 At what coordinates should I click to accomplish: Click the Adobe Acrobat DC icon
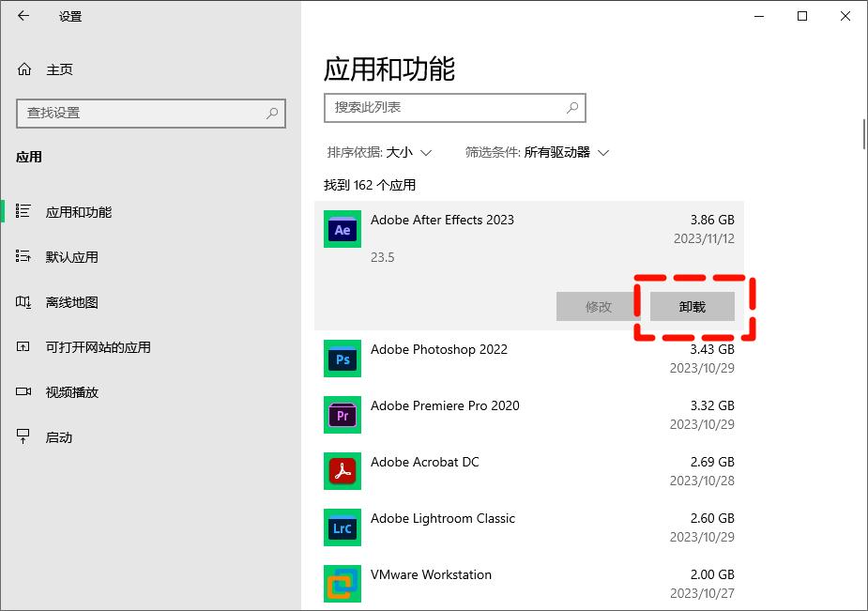pos(343,471)
